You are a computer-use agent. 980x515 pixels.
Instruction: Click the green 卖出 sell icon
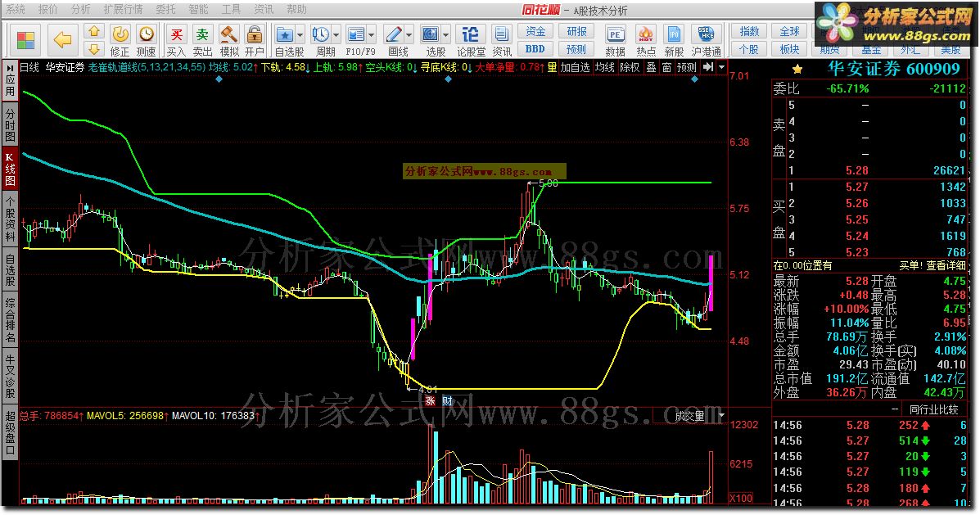click(x=202, y=34)
